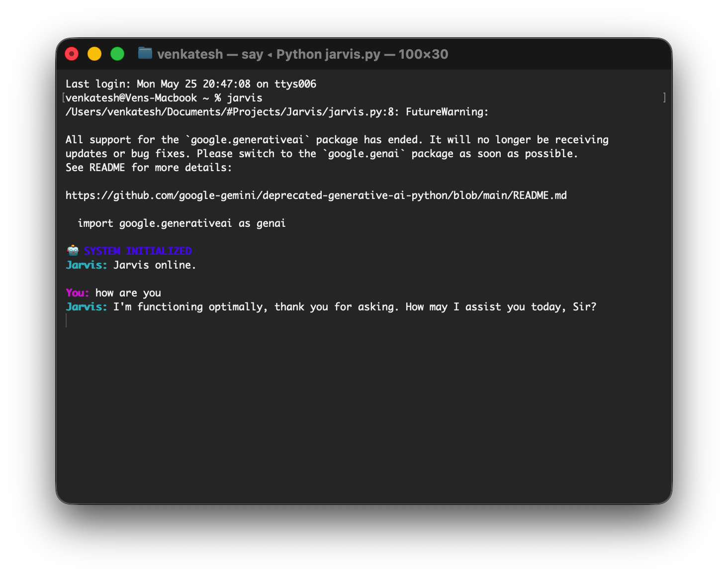Close the terminal window with red button
Screen dimensions: 728x578
(72, 54)
